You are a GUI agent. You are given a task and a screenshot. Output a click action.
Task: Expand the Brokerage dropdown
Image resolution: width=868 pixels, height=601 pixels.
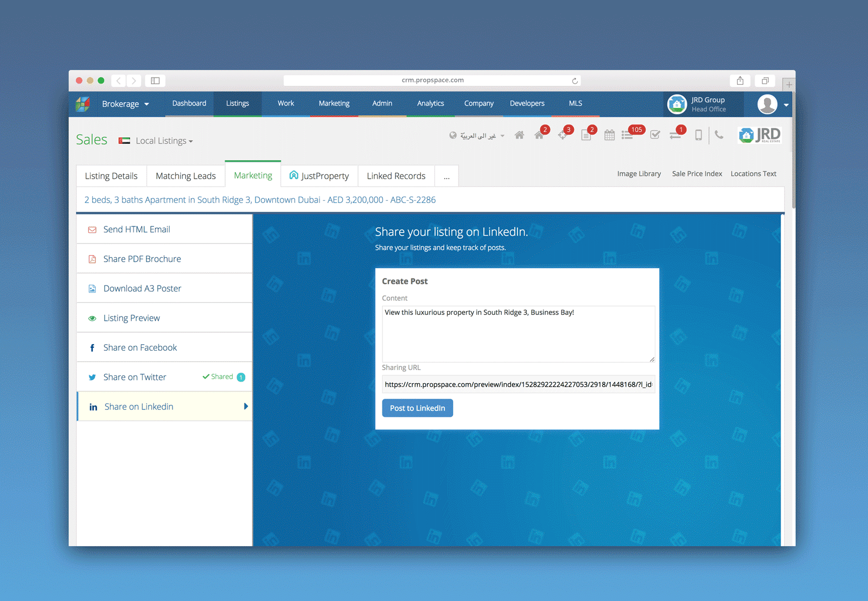point(125,104)
